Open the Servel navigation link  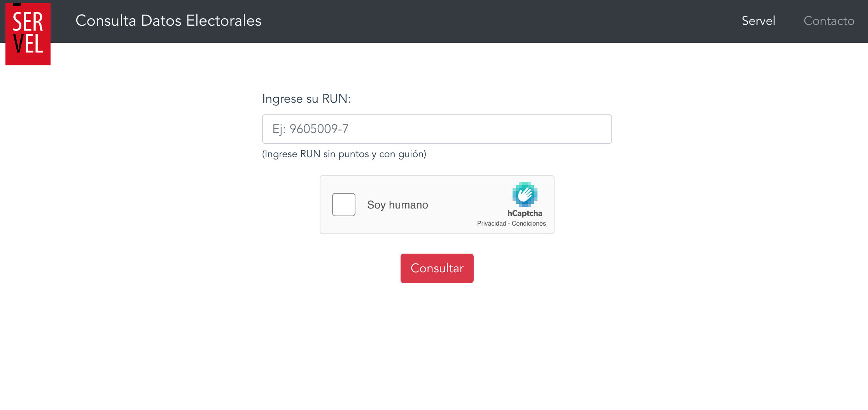758,21
